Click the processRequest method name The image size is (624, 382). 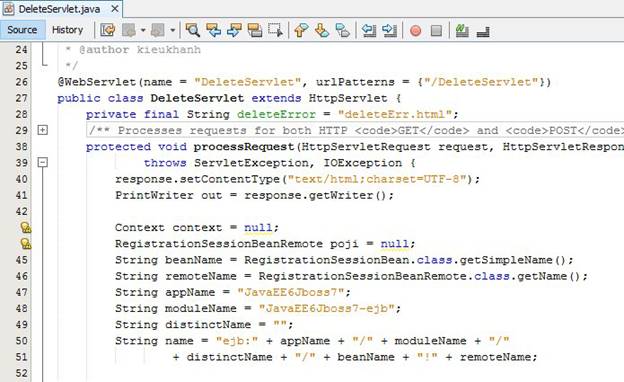click(244, 147)
